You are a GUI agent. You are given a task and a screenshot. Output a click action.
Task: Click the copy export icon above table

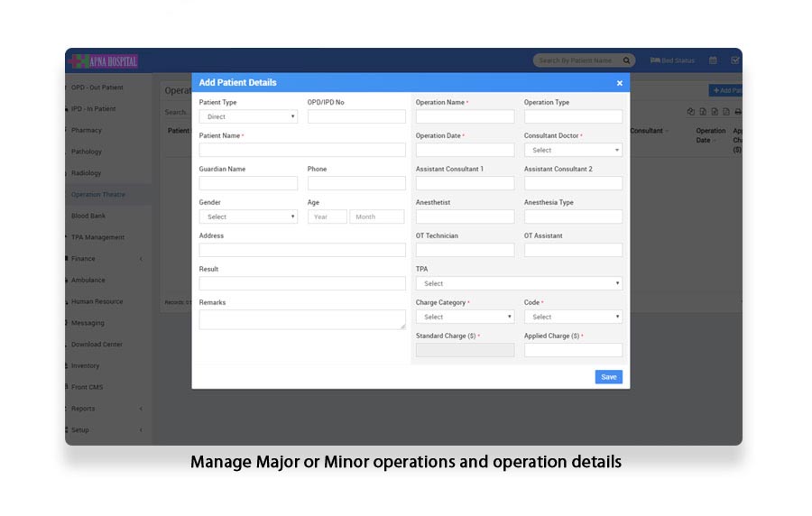(691, 112)
